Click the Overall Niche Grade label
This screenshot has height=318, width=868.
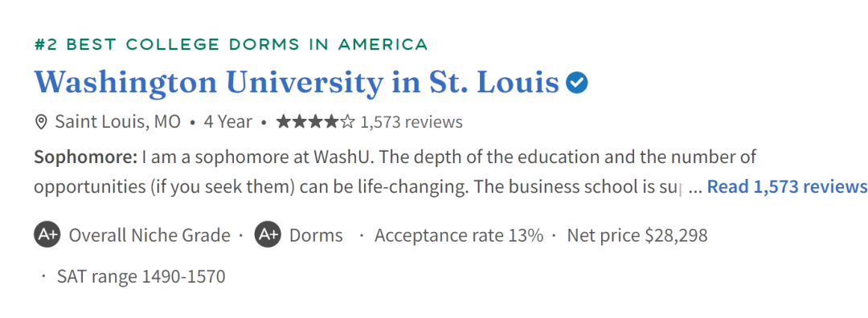tap(149, 235)
